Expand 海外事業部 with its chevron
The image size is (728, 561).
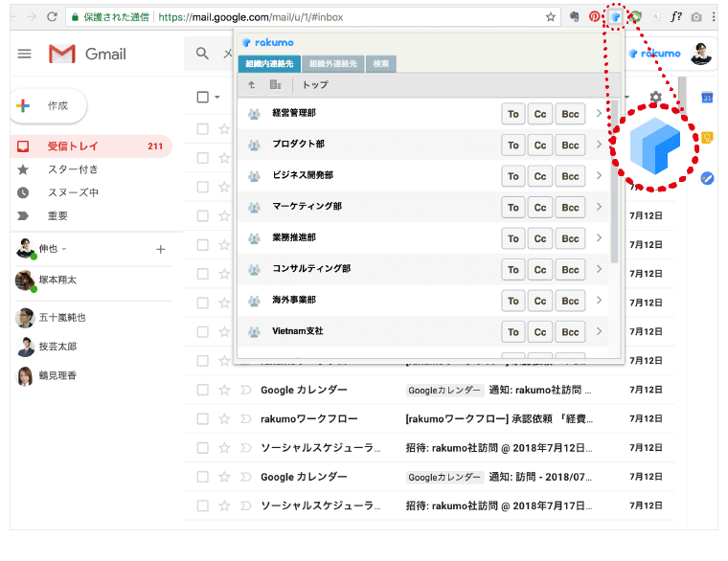[x=599, y=300]
